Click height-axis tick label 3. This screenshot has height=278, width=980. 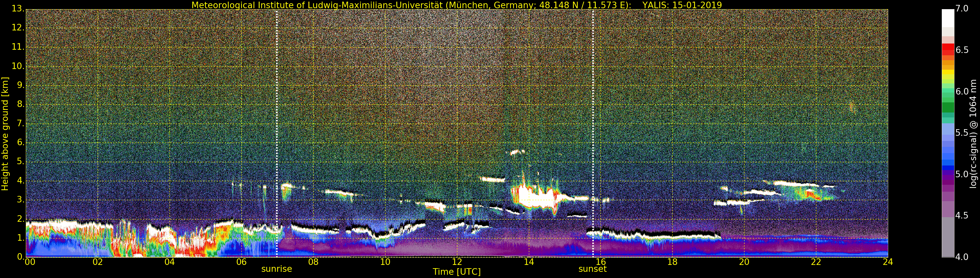20,200
